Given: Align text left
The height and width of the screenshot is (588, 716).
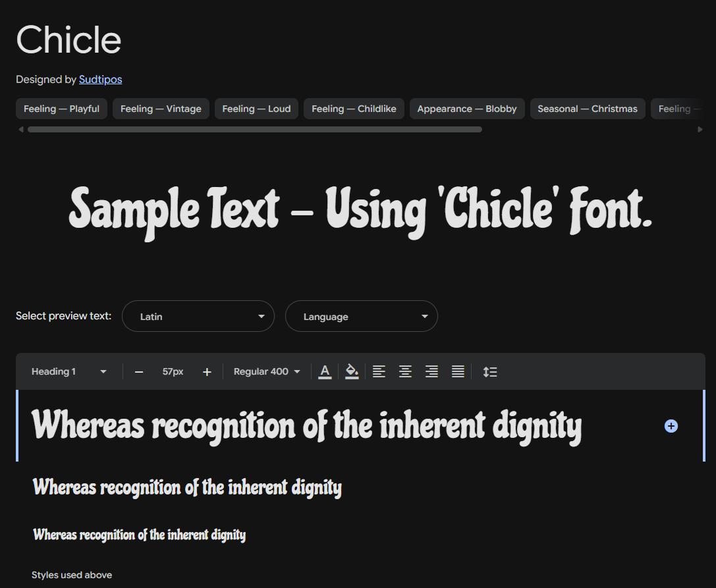Looking at the screenshot, I should point(379,371).
